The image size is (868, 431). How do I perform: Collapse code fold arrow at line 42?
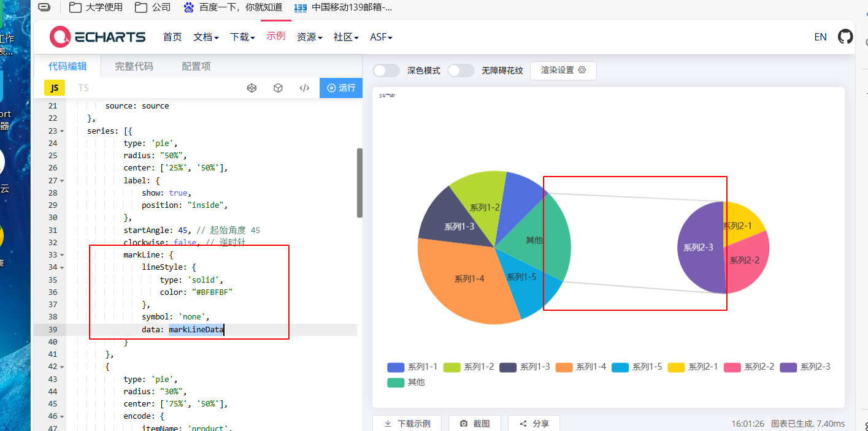click(62, 367)
